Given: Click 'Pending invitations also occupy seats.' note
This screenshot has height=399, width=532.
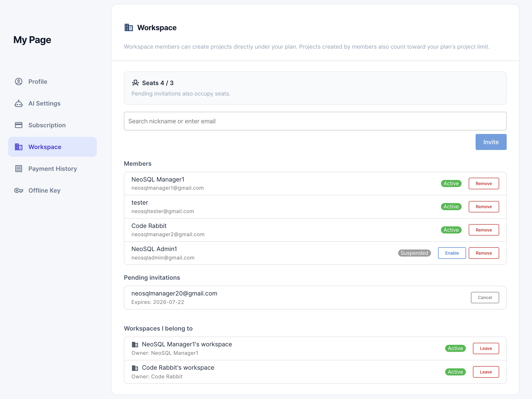Looking at the screenshot, I should (x=181, y=94).
